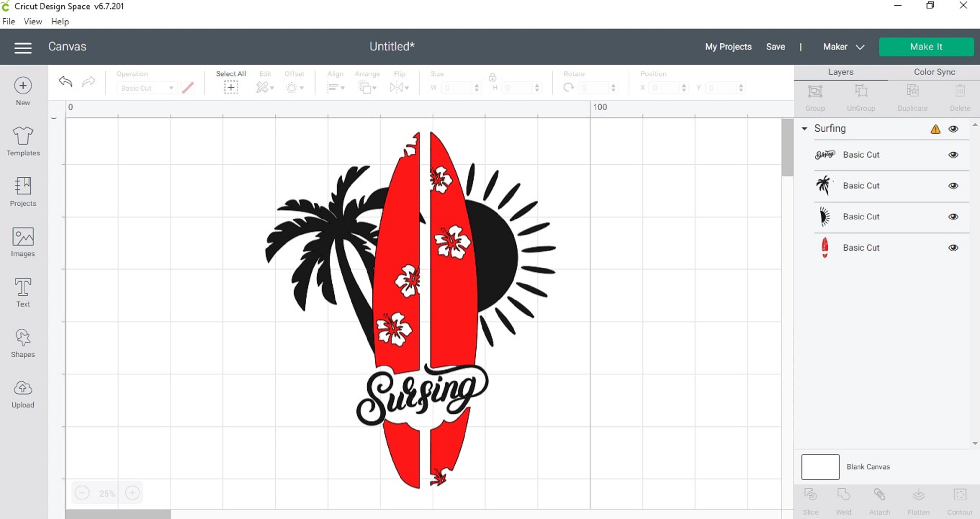This screenshot has width=980, height=519.
Task: Open the red operation color swatch
Action: (188, 88)
